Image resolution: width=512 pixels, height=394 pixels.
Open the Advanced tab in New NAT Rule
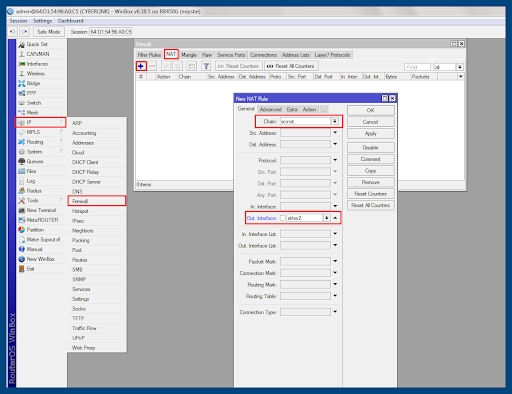point(270,109)
